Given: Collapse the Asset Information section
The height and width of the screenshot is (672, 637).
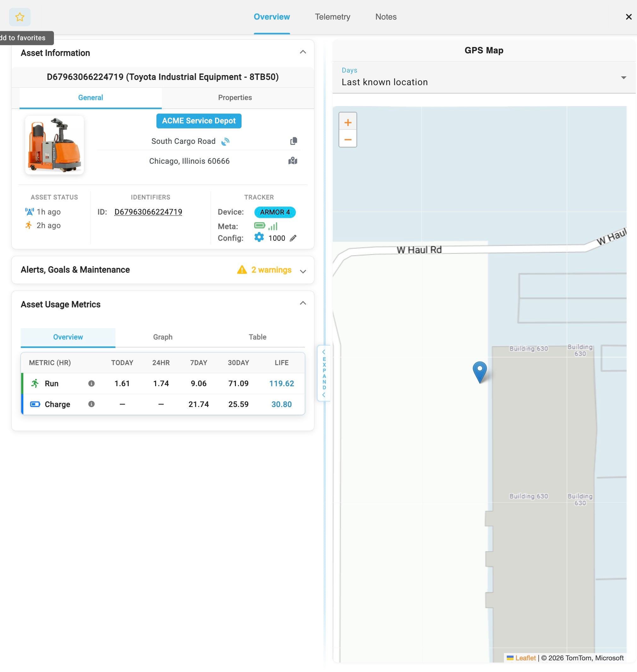Looking at the screenshot, I should [x=303, y=52].
